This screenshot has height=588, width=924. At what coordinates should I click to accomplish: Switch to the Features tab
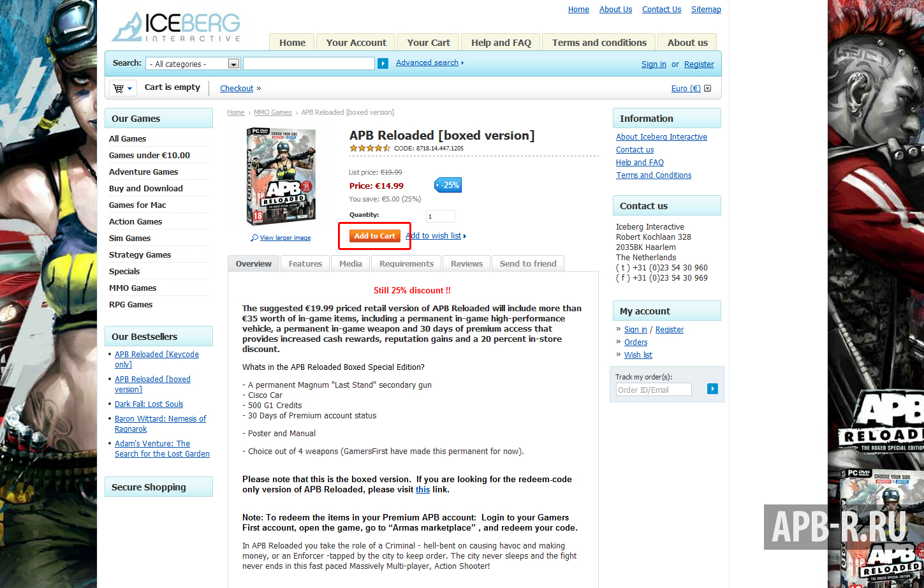pyautogui.click(x=305, y=263)
